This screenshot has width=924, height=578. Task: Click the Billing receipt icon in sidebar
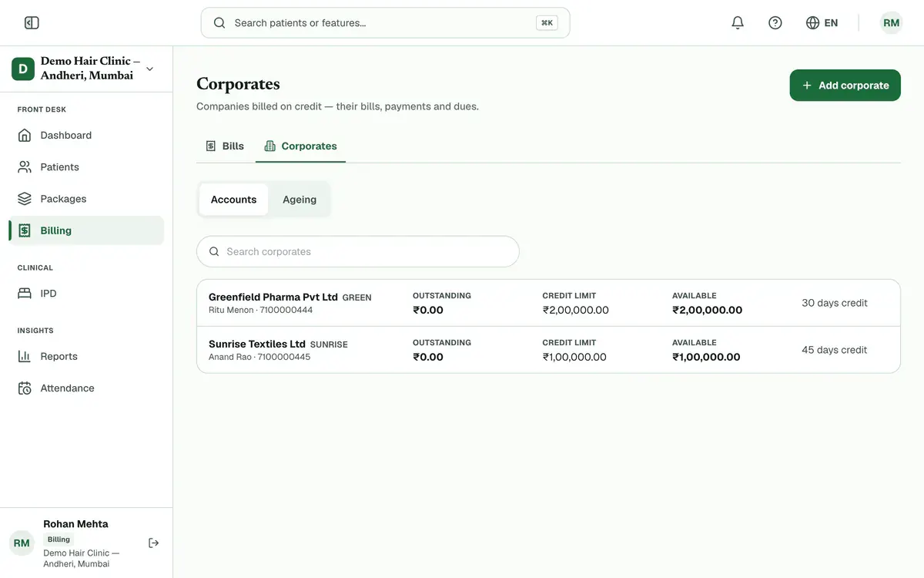[25, 230]
